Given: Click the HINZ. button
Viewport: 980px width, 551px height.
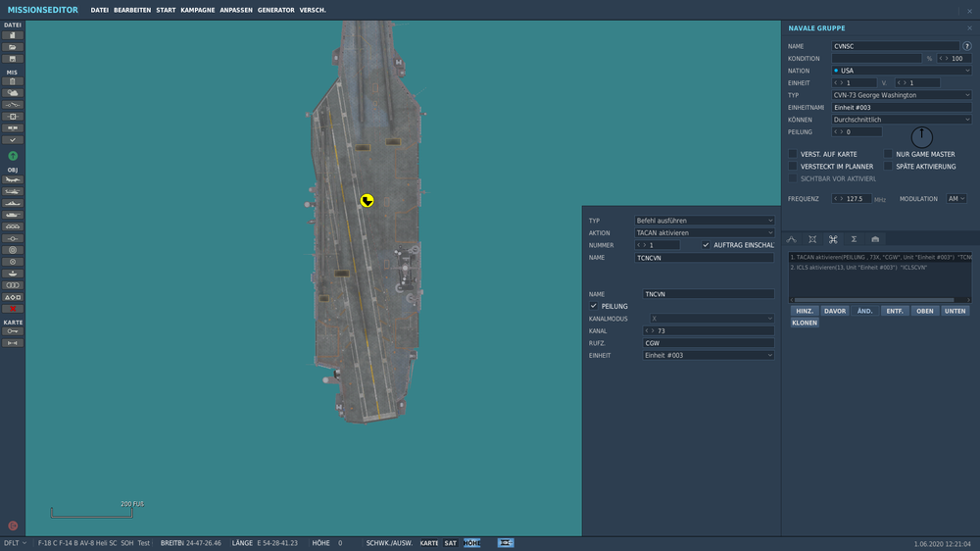Looking at the screenshot, I should 805,311.
